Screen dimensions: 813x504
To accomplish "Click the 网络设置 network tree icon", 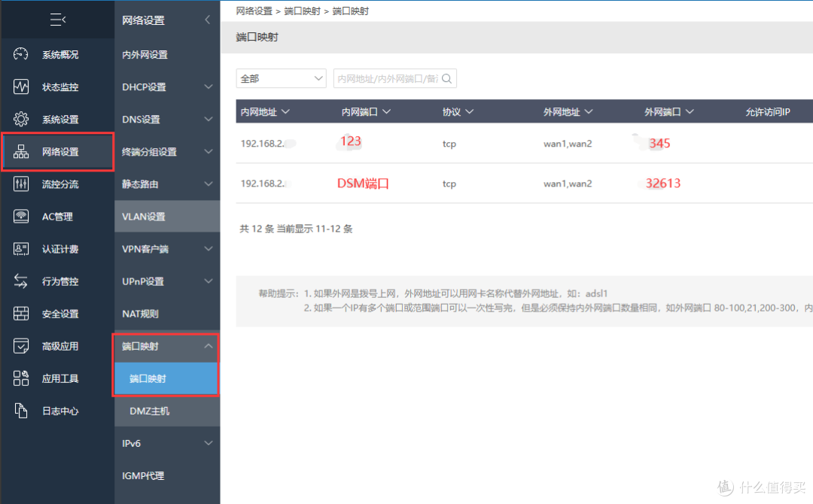I will tap(21, 151).
